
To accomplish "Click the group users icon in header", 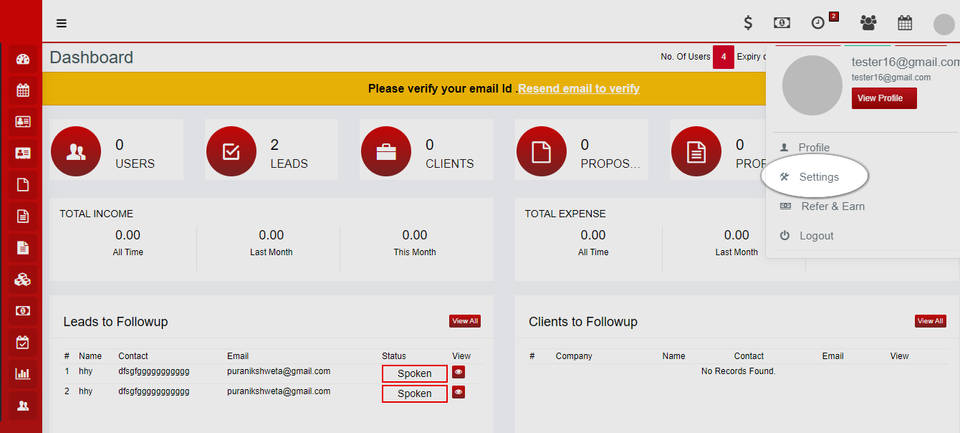I will pos(868,23).
